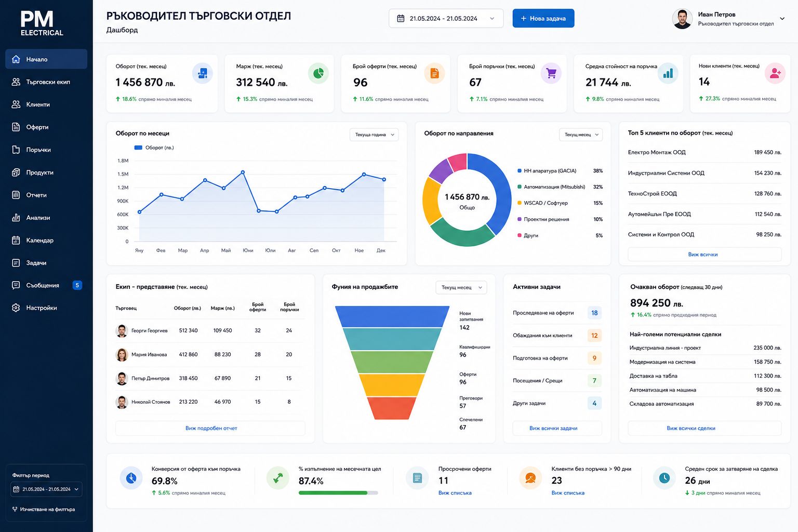The height and width of the screenshot is (532, 798).
Task: Click the green target icon beside % изпълнение
Action: tap(278, 478)
